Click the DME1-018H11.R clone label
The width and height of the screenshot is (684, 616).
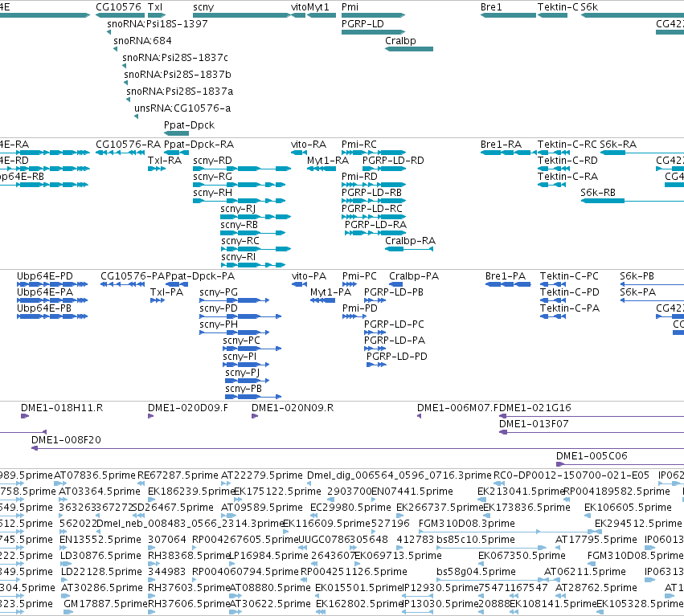[x=62, y=408]
